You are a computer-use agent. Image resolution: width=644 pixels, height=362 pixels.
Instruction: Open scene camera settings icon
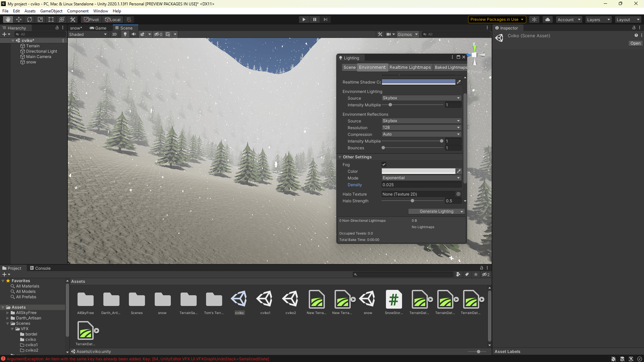pos(388,34)
